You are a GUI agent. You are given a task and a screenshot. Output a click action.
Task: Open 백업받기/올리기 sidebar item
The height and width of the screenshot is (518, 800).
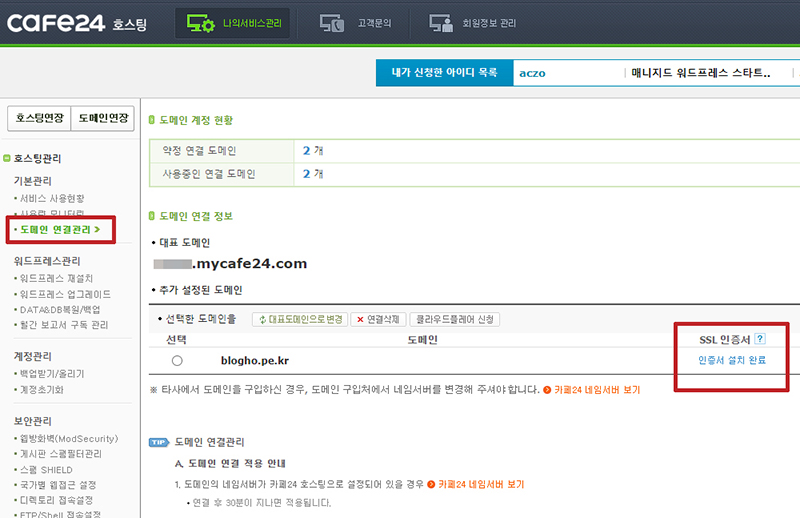pyautogui.click(x=52, y=374)
